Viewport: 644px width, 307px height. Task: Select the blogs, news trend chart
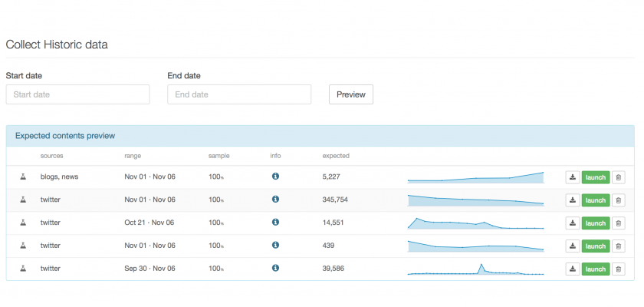click(475, 177)
